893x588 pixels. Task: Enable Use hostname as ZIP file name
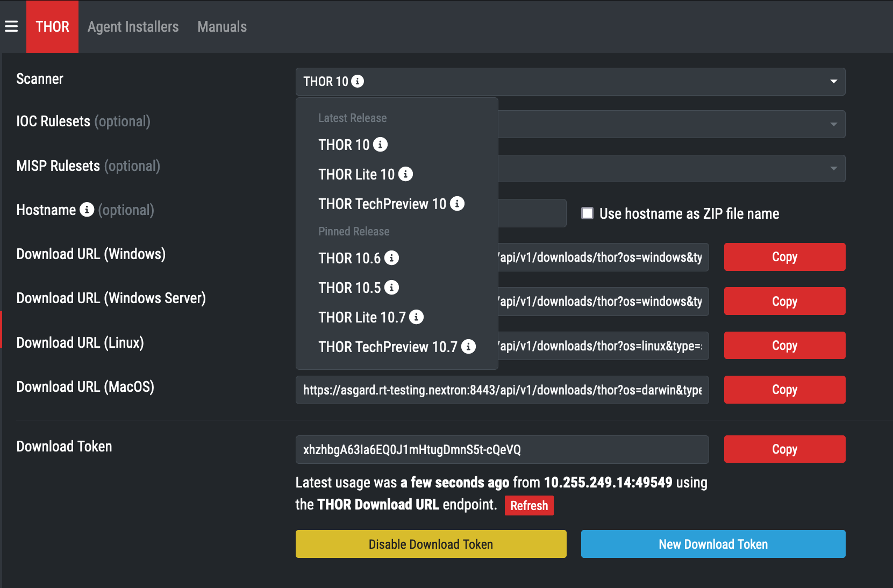coord(587,213)
